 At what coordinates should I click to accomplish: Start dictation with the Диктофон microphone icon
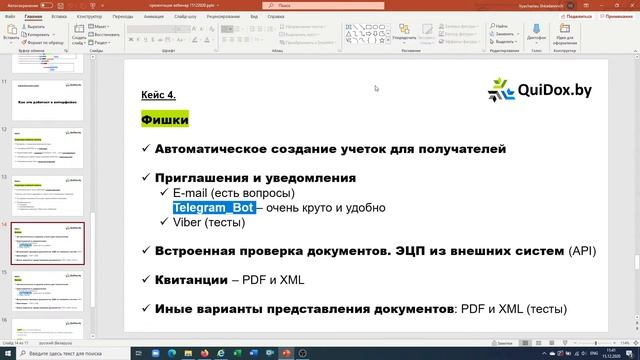536,29
